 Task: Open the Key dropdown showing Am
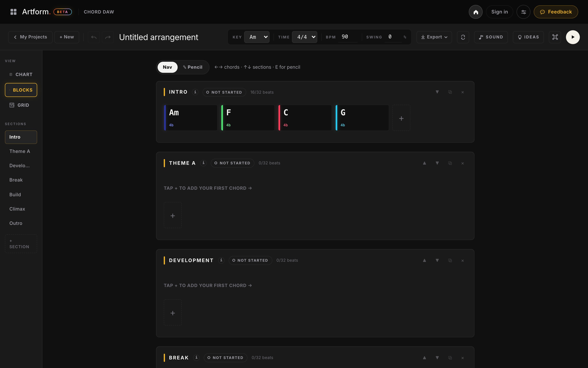coord(257,37)
